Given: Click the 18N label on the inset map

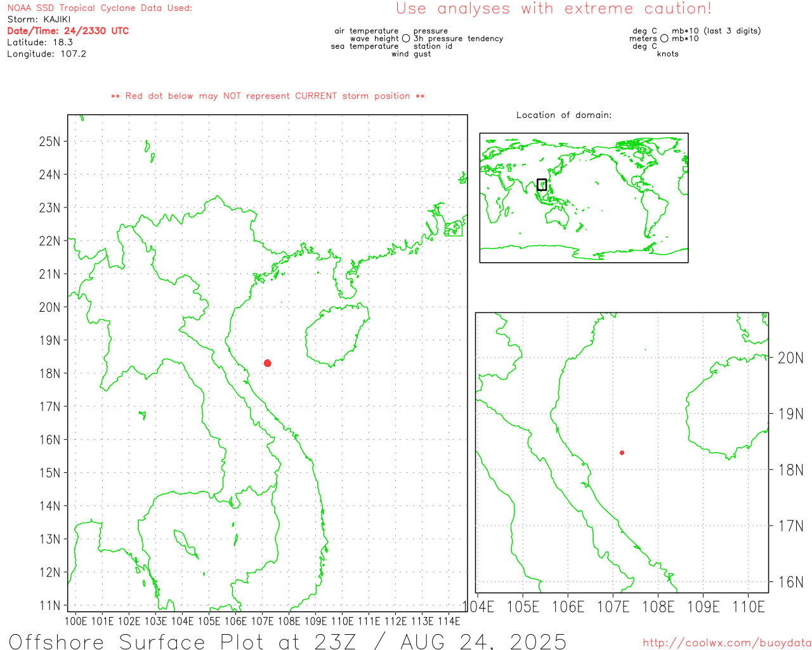Looking at the screenshot, I should coord(790,470).
